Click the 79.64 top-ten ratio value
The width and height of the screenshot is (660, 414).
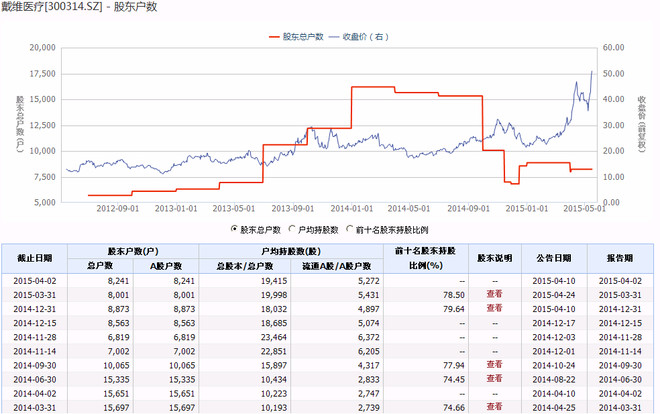tap(454, 309)
